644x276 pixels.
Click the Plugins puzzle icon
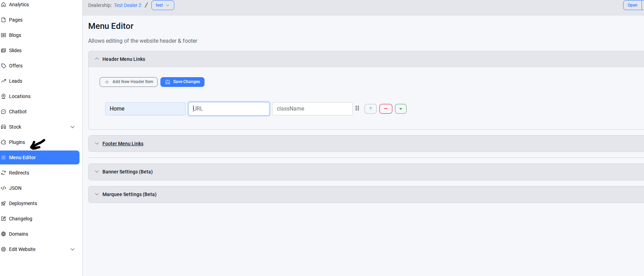[x=3, y=142]
